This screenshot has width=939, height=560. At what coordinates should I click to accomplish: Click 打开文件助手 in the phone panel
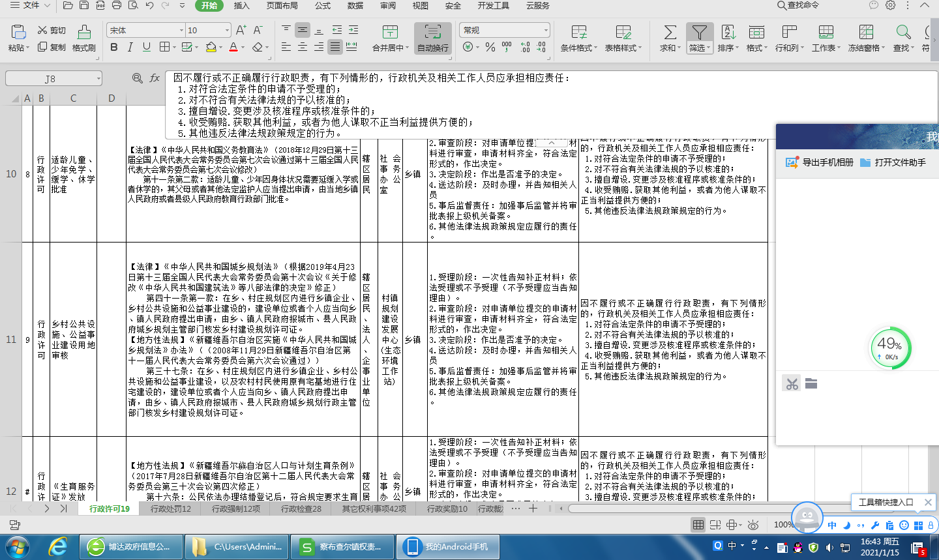(x=893, y=162)
